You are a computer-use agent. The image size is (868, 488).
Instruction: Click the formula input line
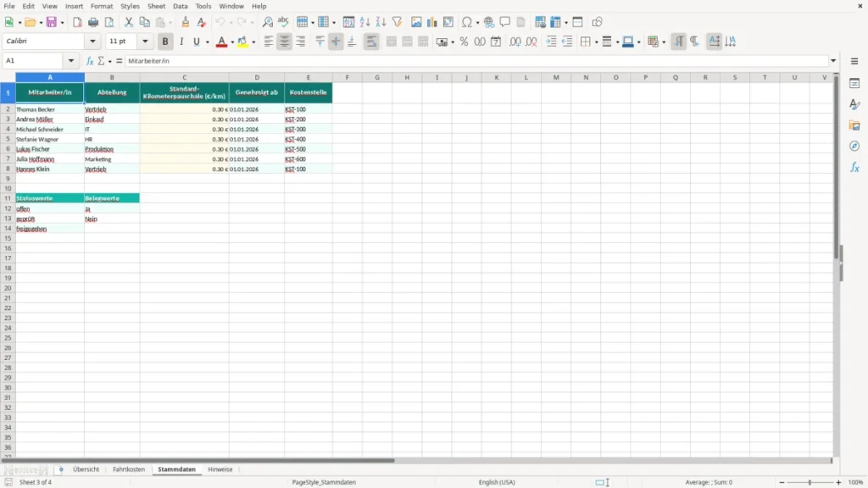coord(476,61)
